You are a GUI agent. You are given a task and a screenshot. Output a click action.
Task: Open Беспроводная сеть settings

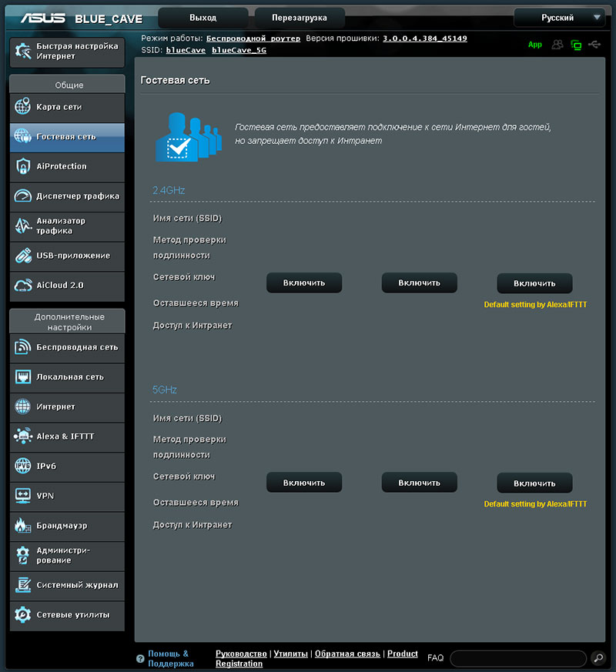[x=67, y=348]
